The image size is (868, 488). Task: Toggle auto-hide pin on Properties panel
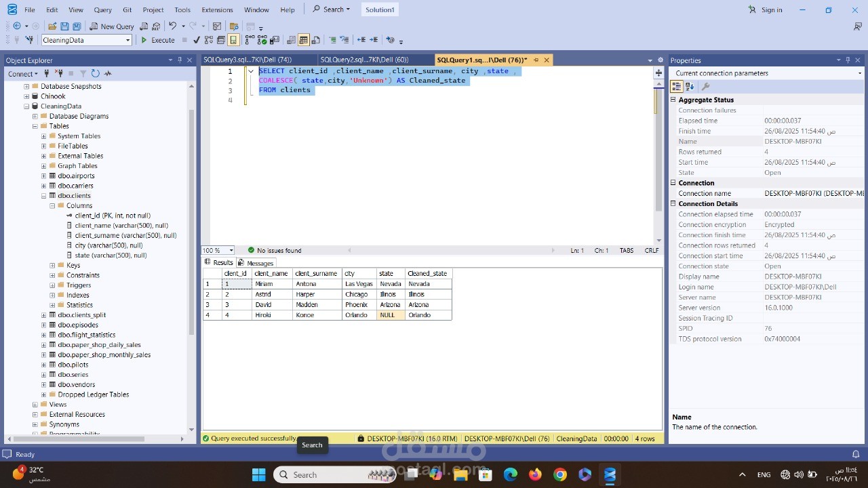point(848,60)
